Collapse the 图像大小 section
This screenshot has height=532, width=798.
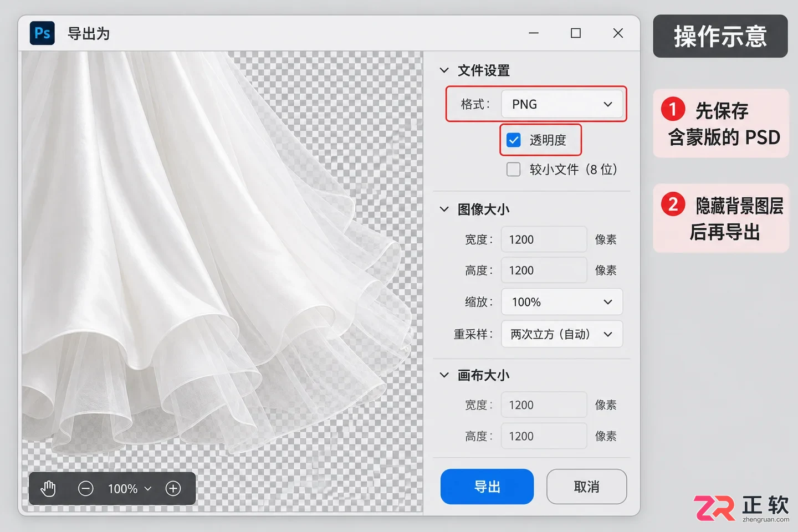click(x=444, y=209)
